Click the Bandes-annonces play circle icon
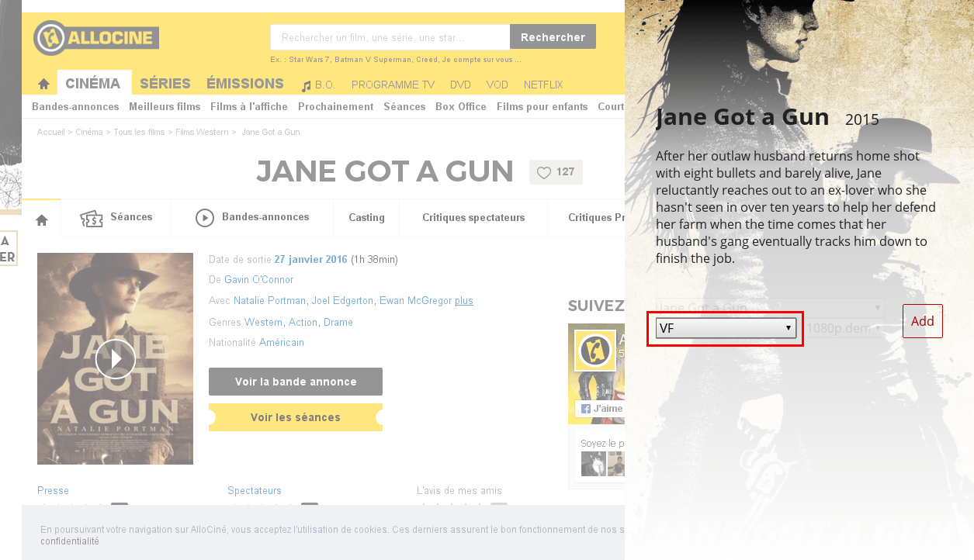The width and height of the screenshot is (974, 560). 205,218
